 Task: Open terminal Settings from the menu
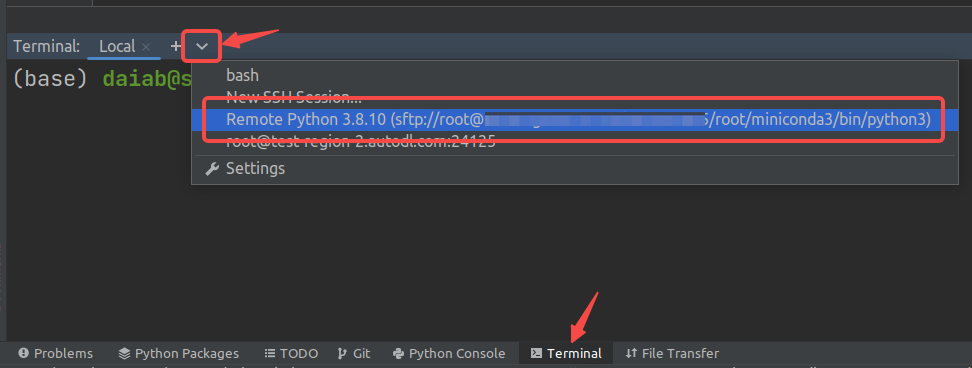click(255, 169)
